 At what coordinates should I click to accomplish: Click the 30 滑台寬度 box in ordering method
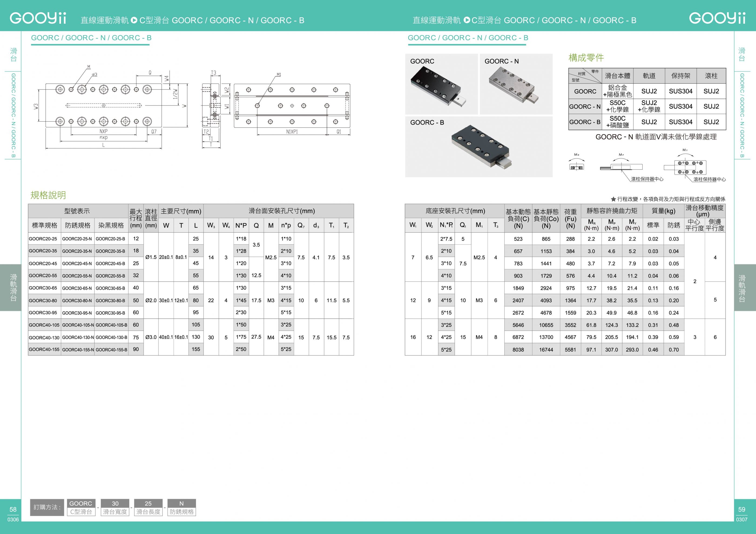click(115, 507)
